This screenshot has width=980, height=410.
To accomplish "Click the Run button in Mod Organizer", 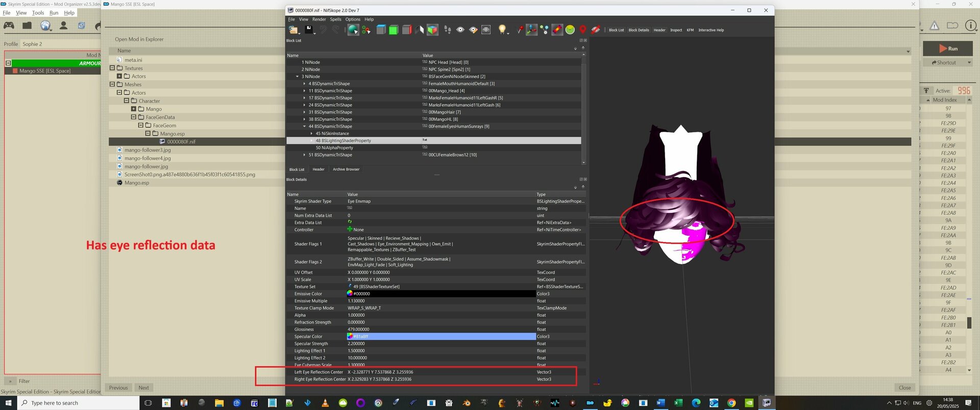I will [948, 49].
